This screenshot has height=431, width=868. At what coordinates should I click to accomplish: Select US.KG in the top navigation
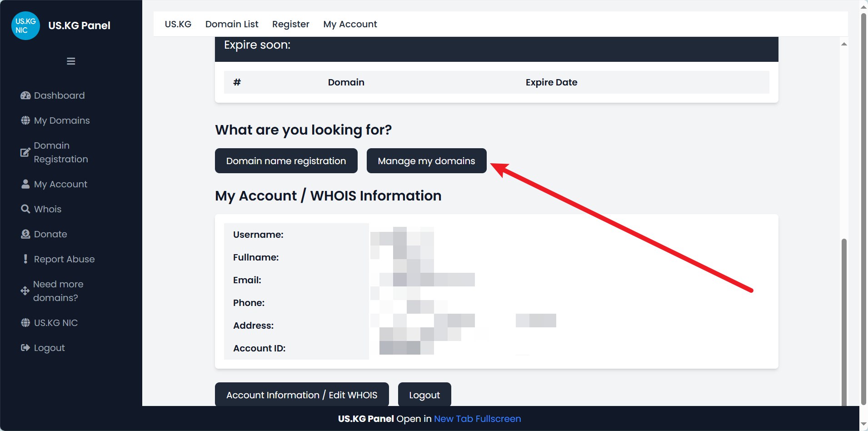pyautogui.click(x=178, y=24)
